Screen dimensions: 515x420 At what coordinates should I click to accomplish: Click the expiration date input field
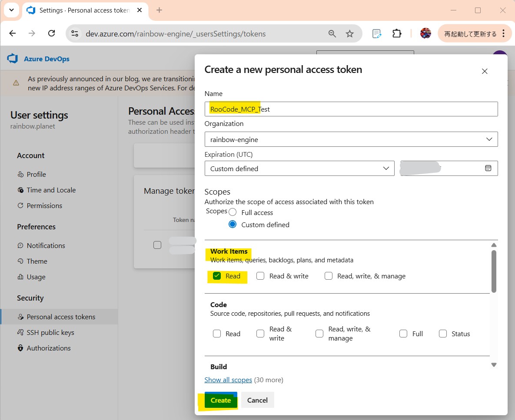pyautogui.click(x=449, y=169)
